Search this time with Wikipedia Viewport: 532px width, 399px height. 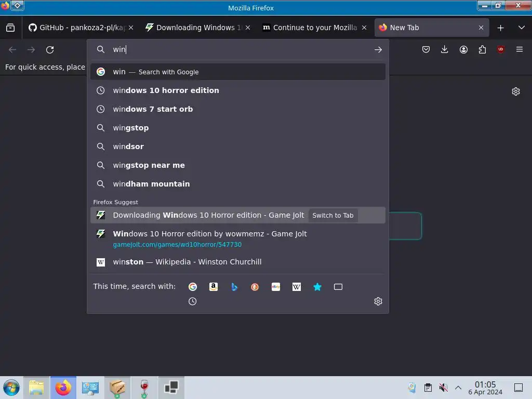(x=297, y=287)
